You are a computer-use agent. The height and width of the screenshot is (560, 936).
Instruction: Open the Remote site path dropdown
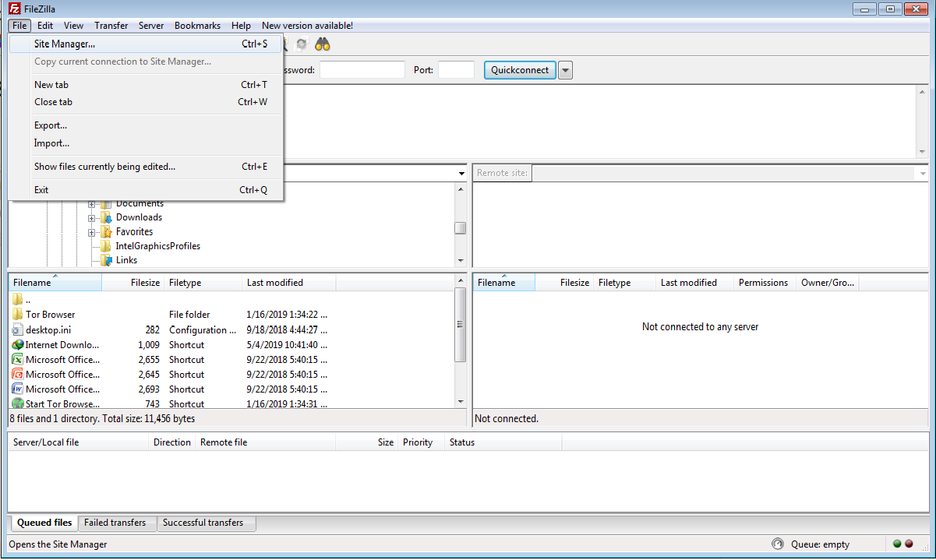pyautogui.click(x=923, y=173)
